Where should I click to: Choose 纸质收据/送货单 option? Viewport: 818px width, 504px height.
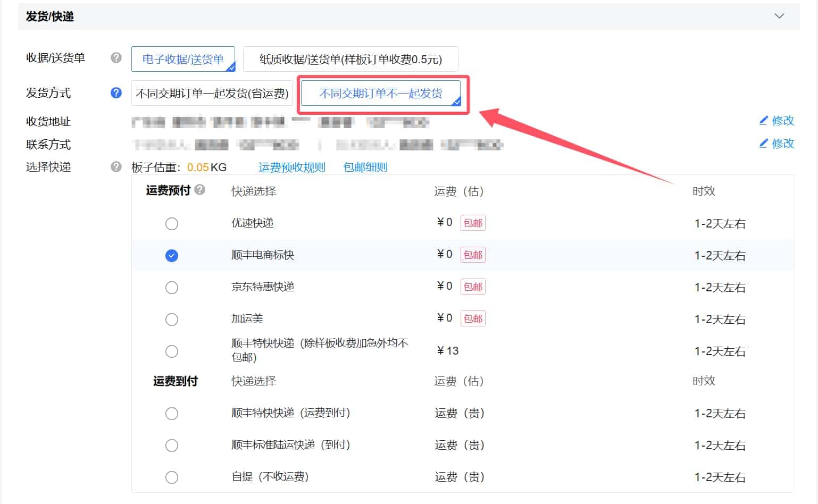pos(349,58)
